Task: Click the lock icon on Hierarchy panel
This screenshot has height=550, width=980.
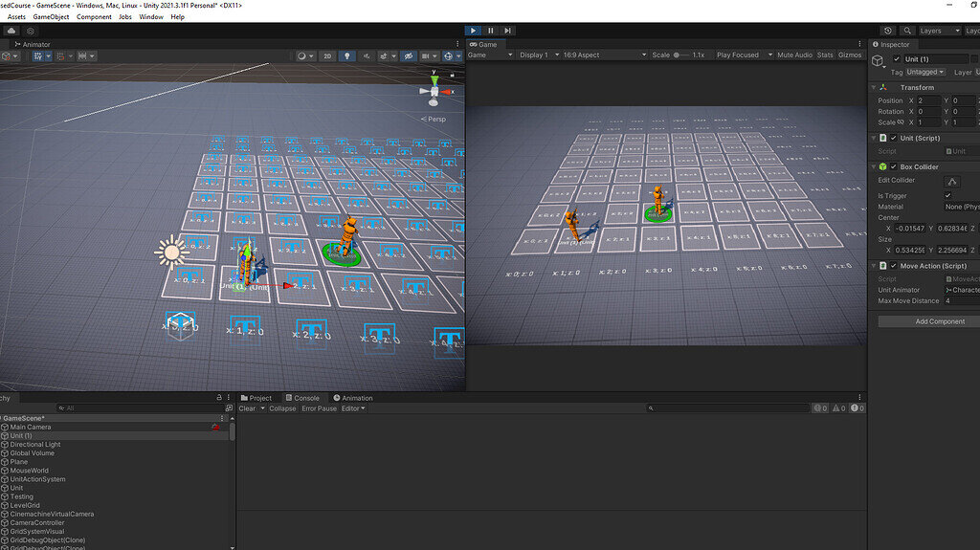Action: tap(219, 398)
